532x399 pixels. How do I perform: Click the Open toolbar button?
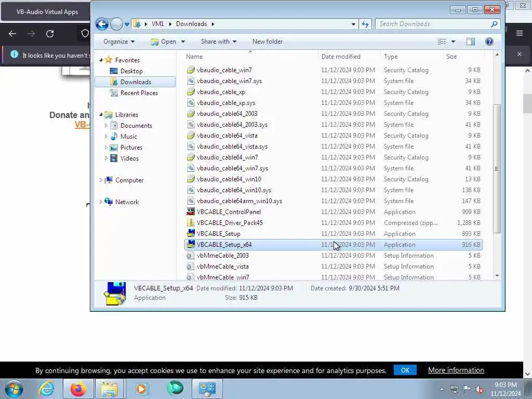coord(164,42)
